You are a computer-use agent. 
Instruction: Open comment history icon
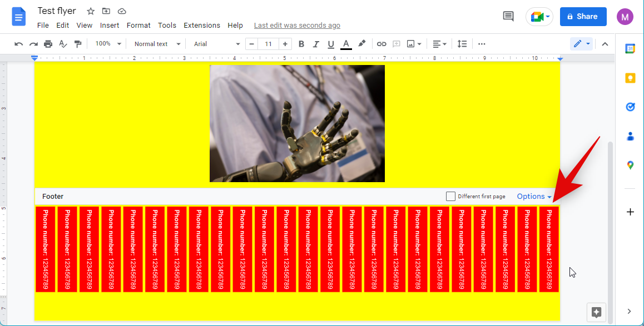(x=508, y=17)
